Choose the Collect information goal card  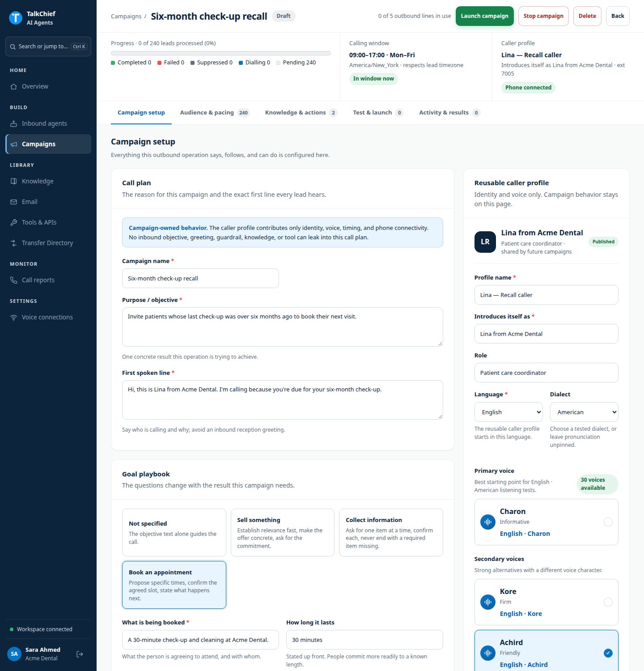pos(391,532)
